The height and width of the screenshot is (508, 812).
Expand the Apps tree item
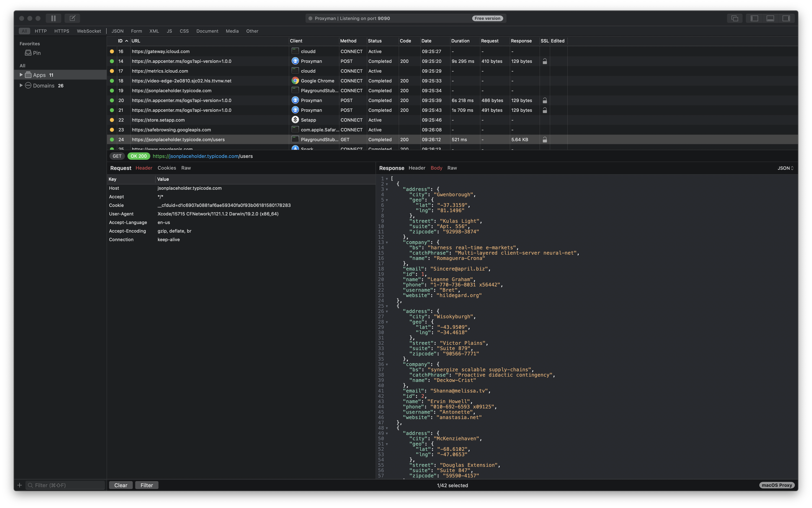coord(21,75)
